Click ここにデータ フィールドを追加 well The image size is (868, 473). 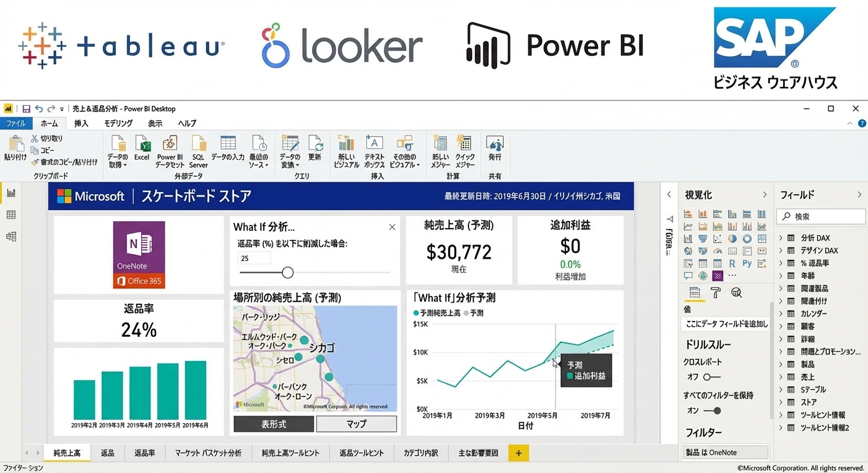point(727,324)
